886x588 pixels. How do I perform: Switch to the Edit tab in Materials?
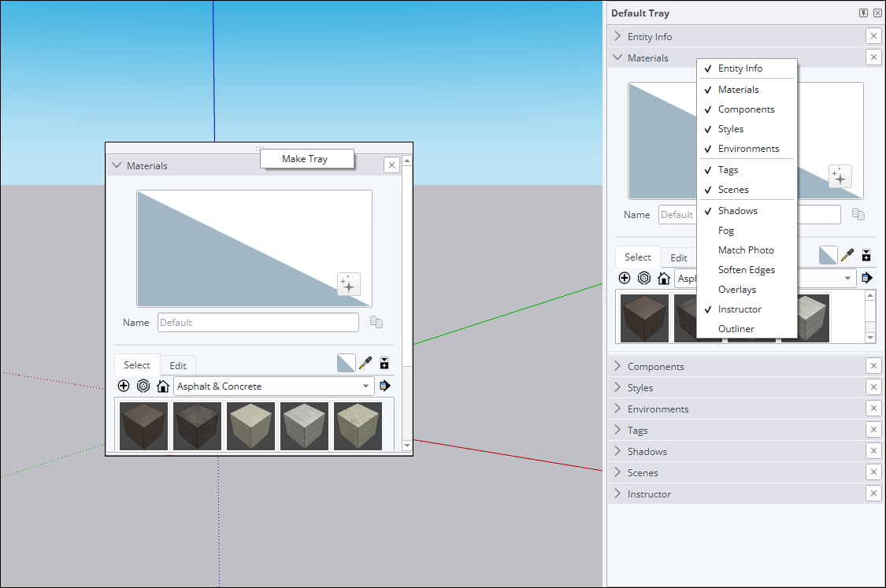177,364
